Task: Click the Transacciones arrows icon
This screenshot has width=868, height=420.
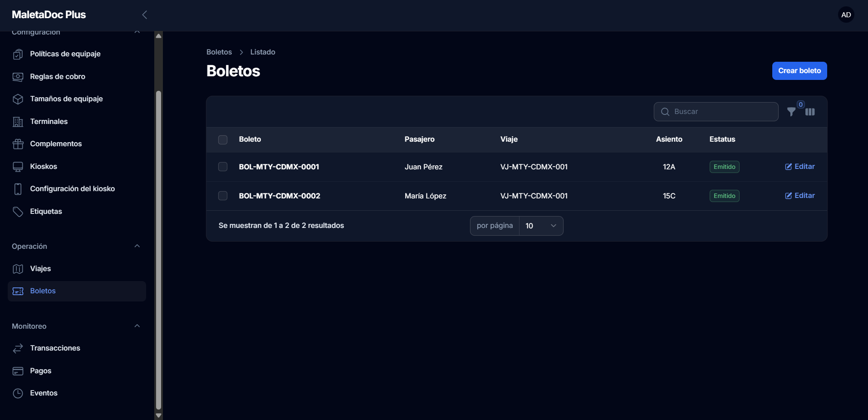Action: click(18, 348)
